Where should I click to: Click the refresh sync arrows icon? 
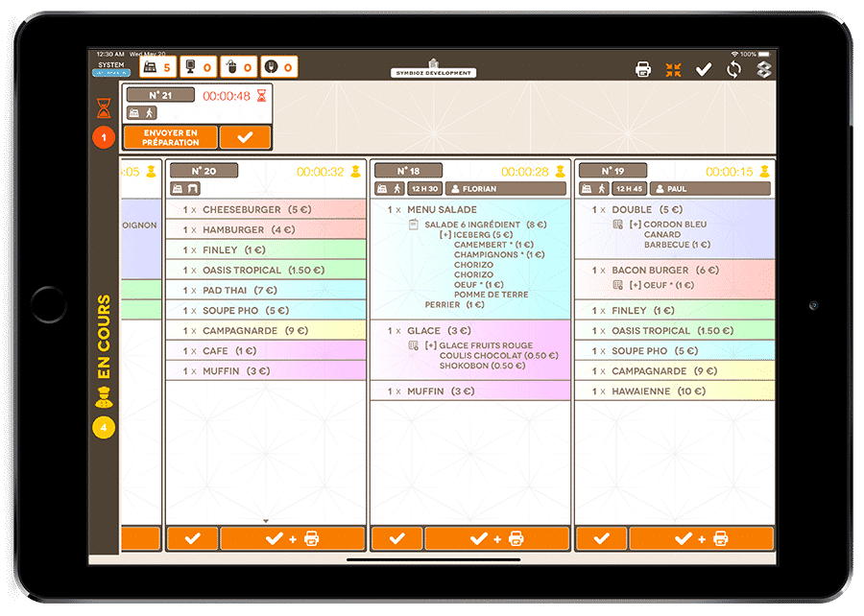[x=733, y=69]
